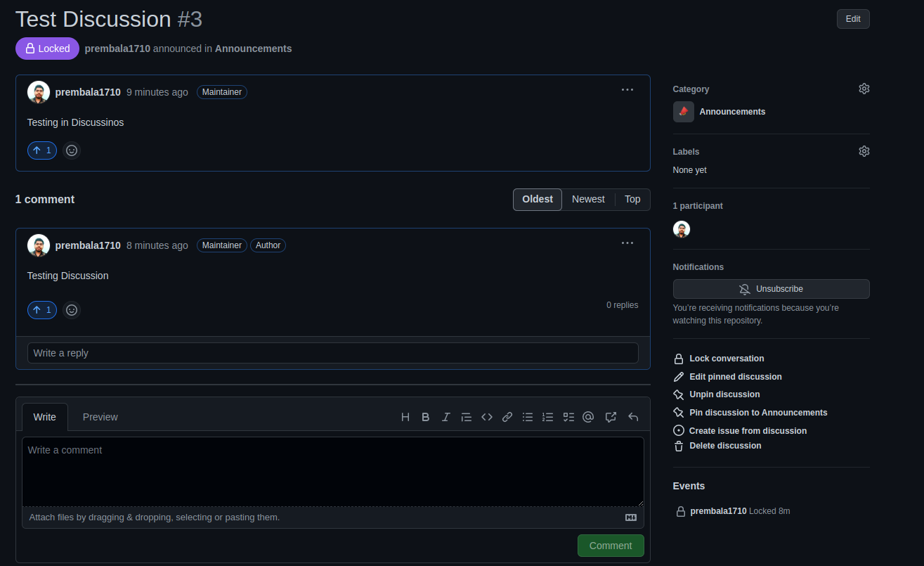The width and height of the screenshot is (924, 566).
Task: Click the Edit title button
Action: point(853,19)
